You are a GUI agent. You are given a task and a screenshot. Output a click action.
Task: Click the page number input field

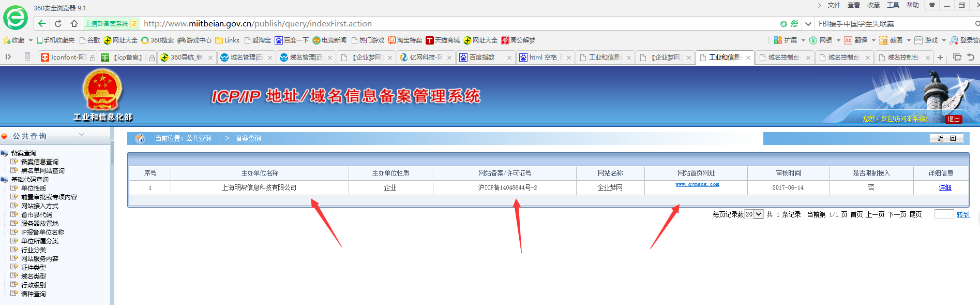944,214
